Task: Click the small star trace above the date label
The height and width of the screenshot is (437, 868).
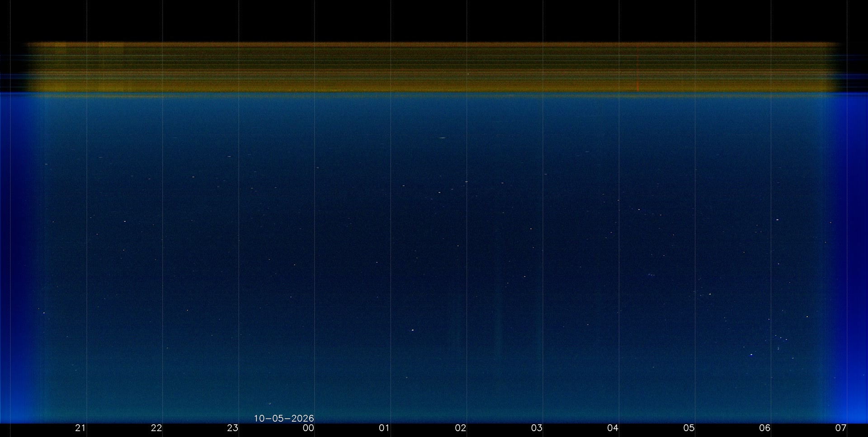Action: [x=270, y=404]
